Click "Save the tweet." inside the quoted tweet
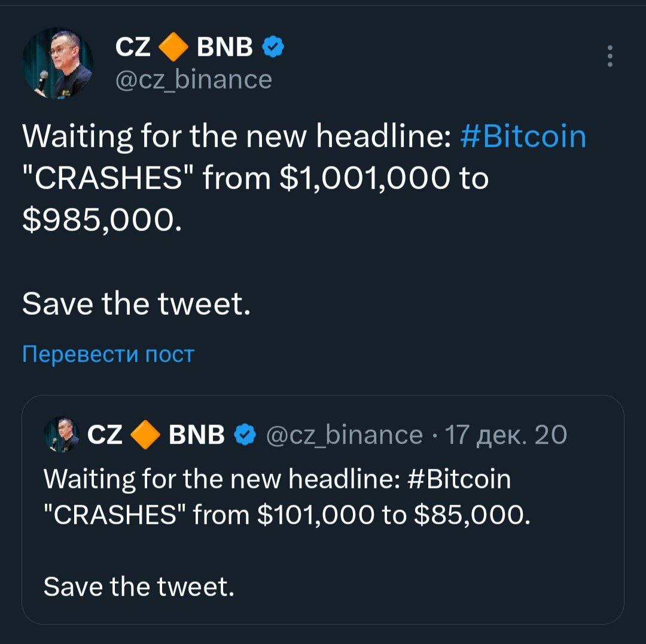 coord(139,586)
